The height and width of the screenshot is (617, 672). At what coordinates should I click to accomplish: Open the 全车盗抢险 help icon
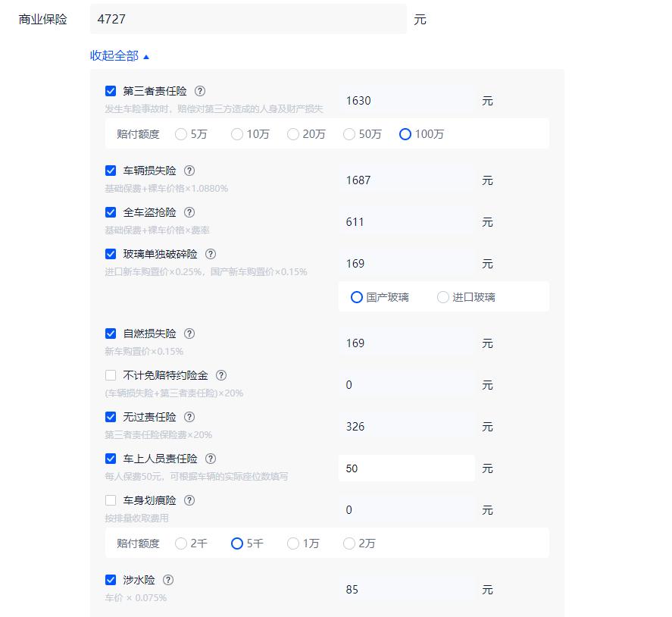(x=189, y=212)
